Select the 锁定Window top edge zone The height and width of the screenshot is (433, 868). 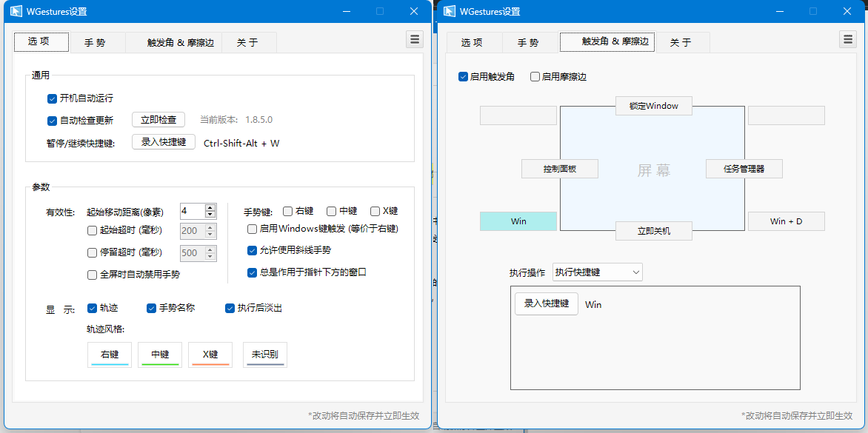click(x=653, y=106)
